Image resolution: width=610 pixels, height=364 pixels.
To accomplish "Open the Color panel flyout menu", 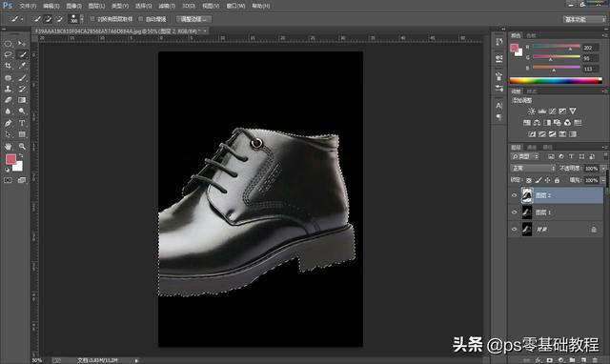I will [x=604, y=35].
